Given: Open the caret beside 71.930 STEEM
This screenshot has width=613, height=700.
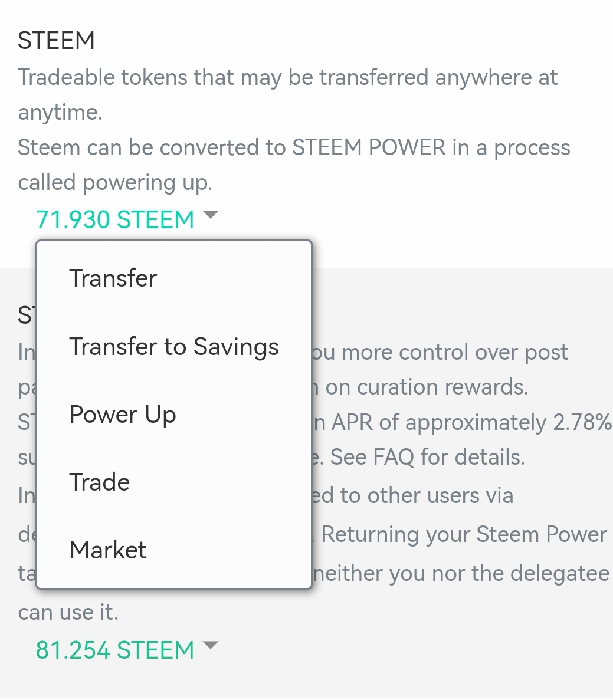Looking at the screenshot, I should [210, 215].
